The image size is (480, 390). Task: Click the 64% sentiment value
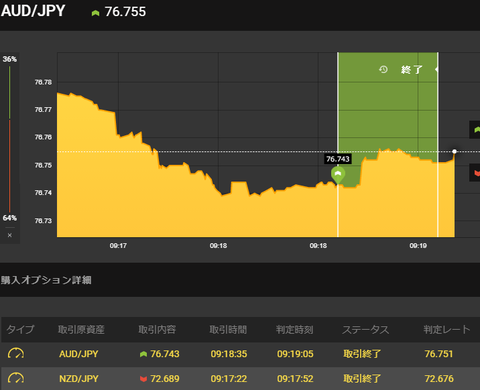click(10, 218)
